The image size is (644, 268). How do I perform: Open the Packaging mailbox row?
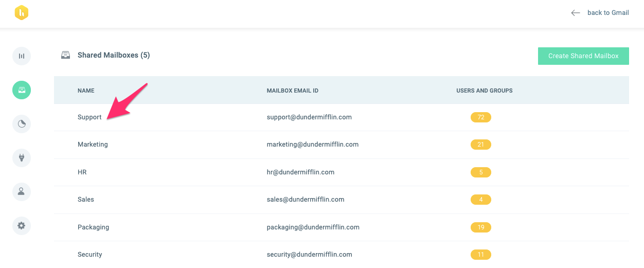(342, 227)
